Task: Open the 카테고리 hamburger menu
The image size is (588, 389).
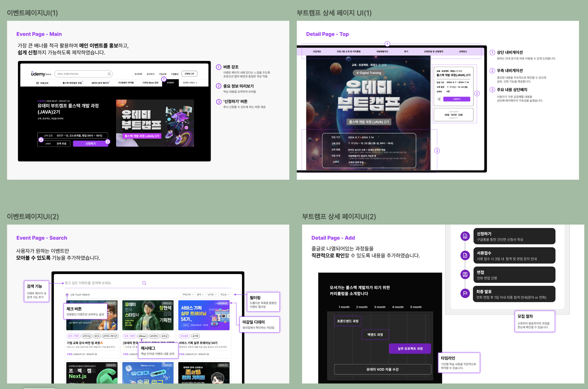Action: [42, 83]
